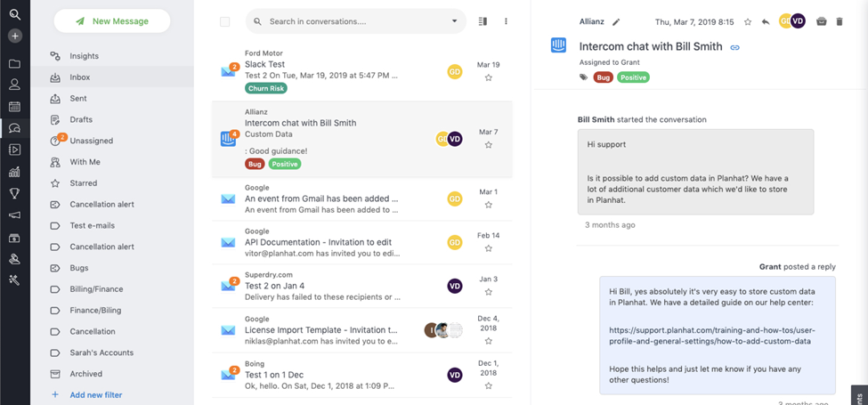Open the Test 1 on 1 Dec conversation
The height and width of the screenshot is (405, 868).
(362, 375)
